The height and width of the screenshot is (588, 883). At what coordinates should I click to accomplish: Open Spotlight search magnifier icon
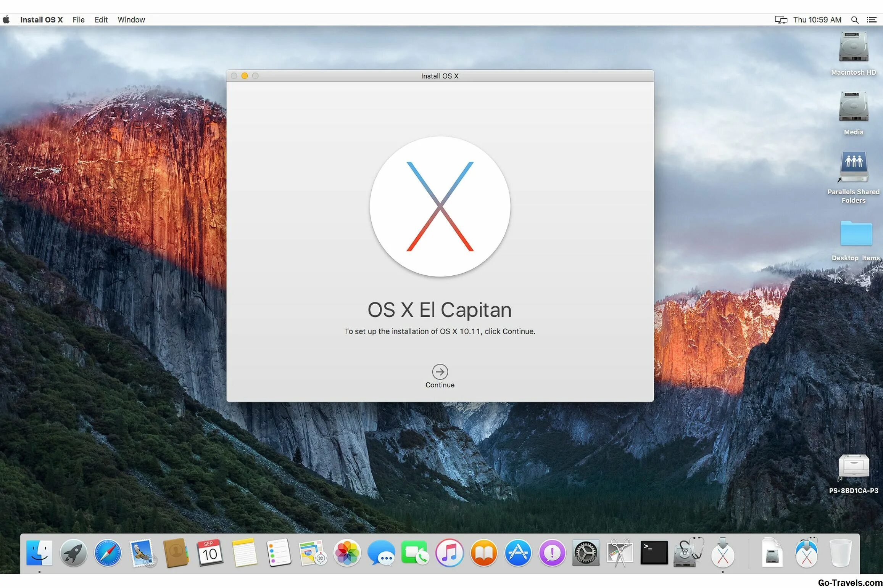(855, 20)
